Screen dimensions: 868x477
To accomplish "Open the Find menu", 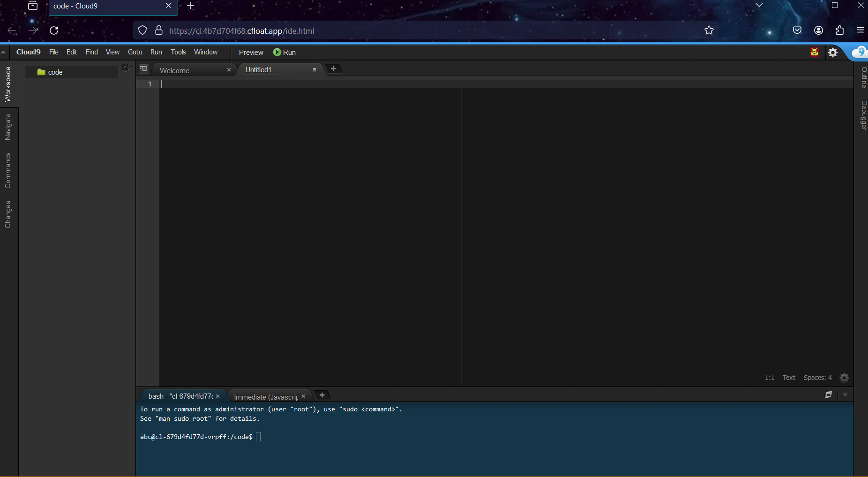I will click(92, 52).
